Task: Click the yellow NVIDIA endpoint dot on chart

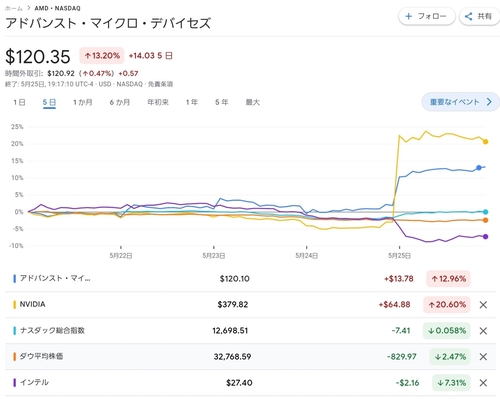Action: point(485,142)
